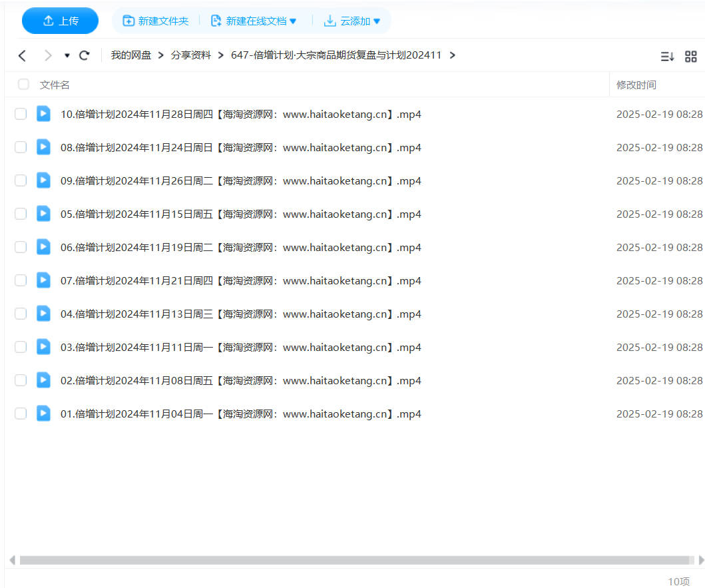Refresh the file list
705x588 pixels.
pos(84,55)
